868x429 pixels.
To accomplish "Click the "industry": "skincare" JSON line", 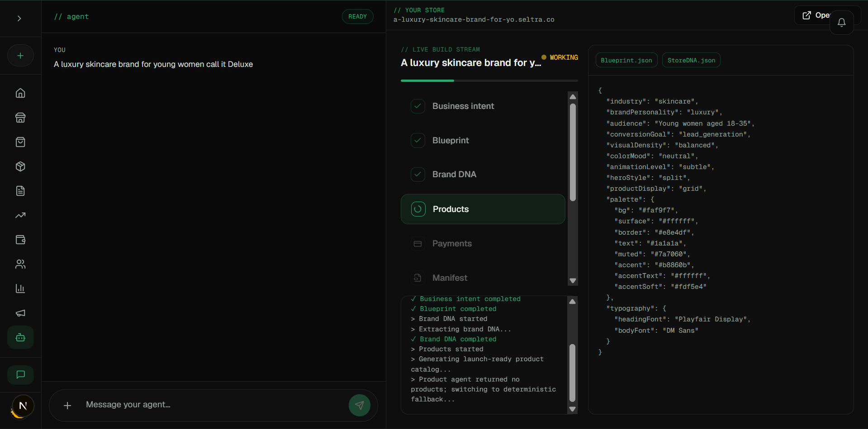I will 652,101.
